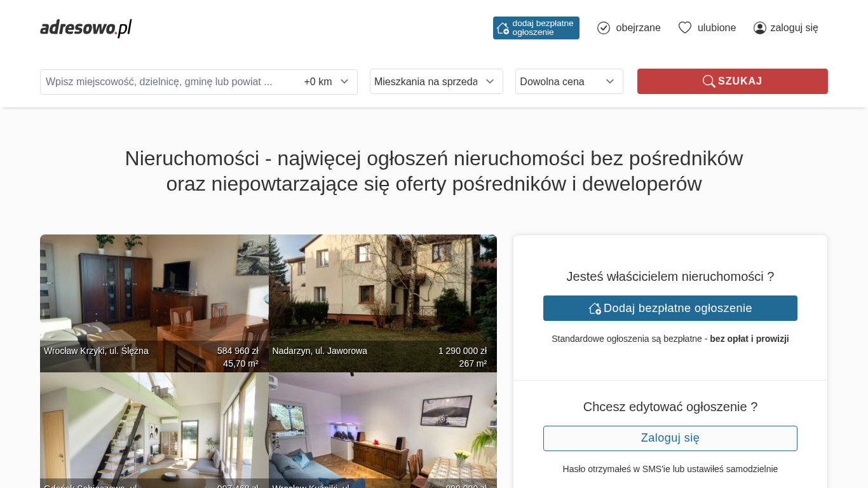Click the house icon in the blue Dodaj bezpłatne ogłoszenie button
The height and width of the screenshot is (488, 868).
(x=595, y=308)
